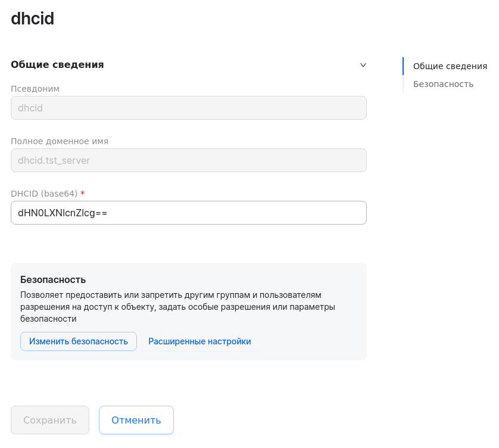This screenshot has height=448, width=499.
Task: Click the Псевдоним field showing dhcid
Action: tap(188, 108)
